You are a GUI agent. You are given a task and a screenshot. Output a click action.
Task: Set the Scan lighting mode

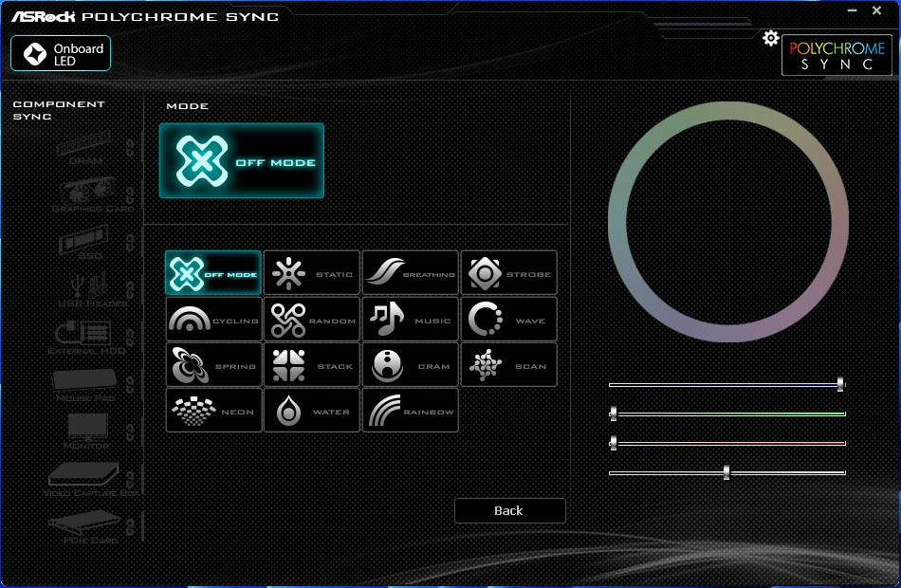click(509, 364)
